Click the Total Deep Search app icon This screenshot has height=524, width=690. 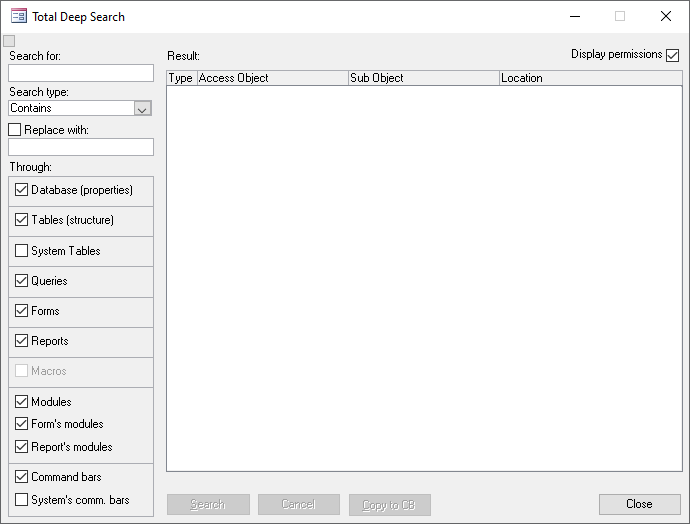(18, 16)
